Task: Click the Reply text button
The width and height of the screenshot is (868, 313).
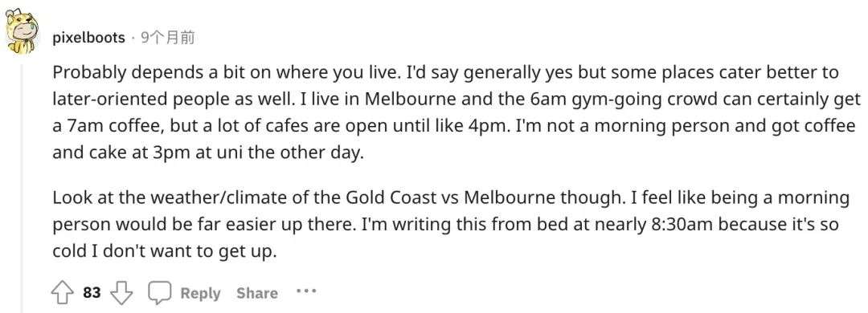Action: point(200,293)
